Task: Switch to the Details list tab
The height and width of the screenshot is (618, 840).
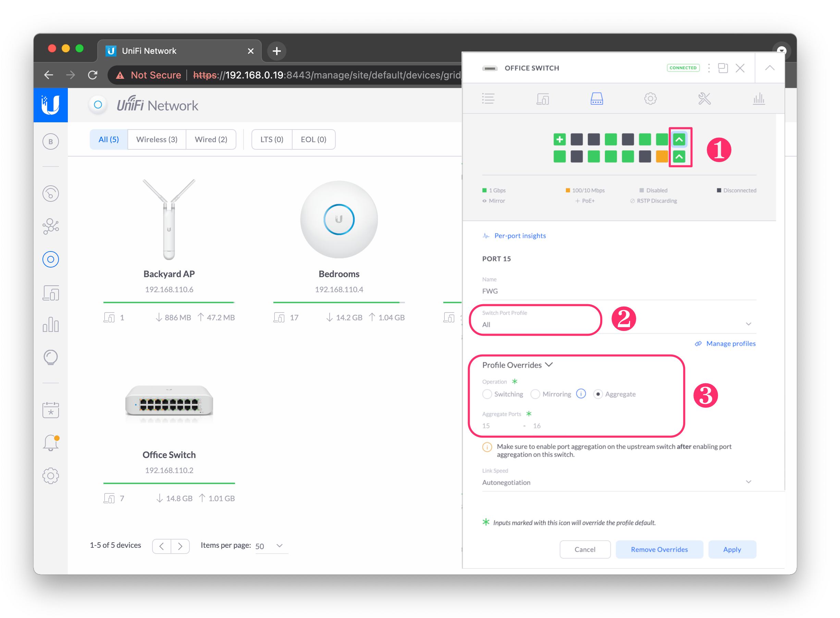Action: point(488,99)
